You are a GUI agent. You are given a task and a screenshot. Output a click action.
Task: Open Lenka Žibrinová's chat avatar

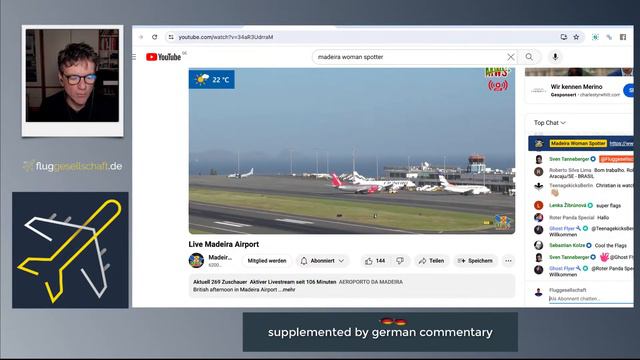(x=539, y=205)
